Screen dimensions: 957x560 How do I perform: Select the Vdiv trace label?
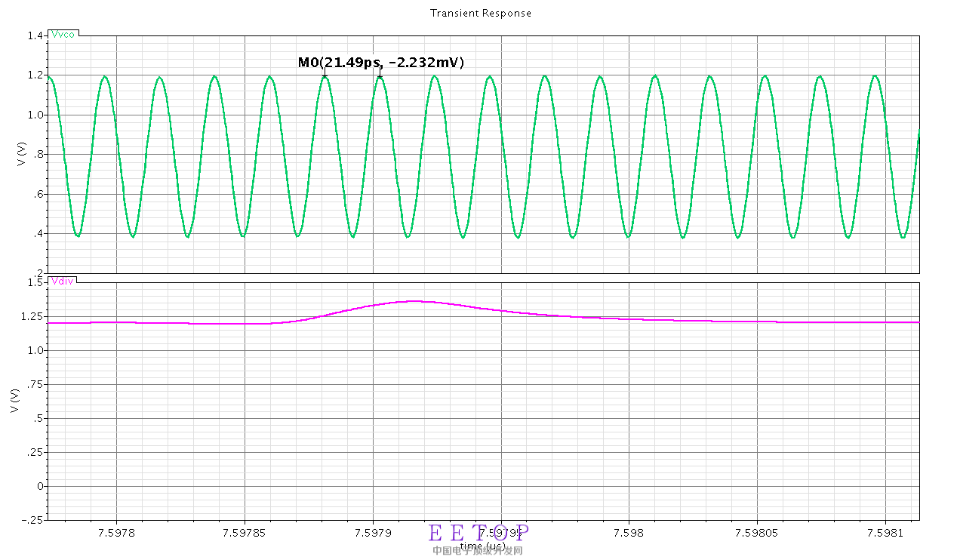62,282
